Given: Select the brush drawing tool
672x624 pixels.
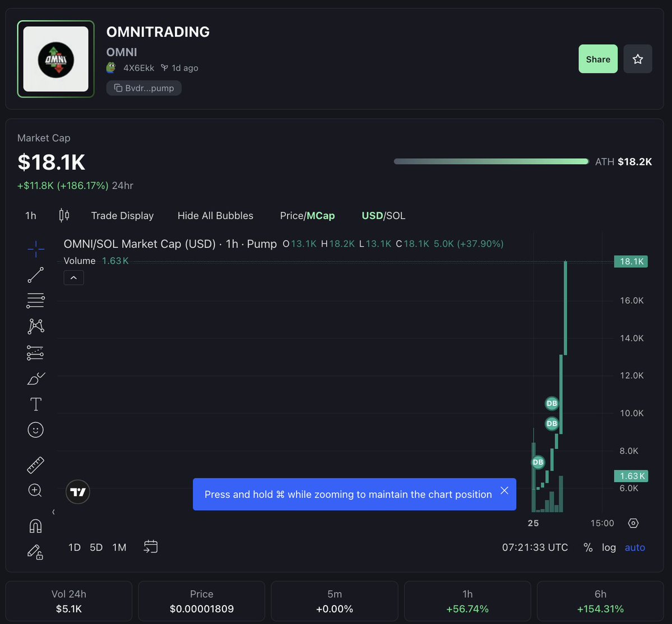Looking at the screenshot, I should pos(35,378).
